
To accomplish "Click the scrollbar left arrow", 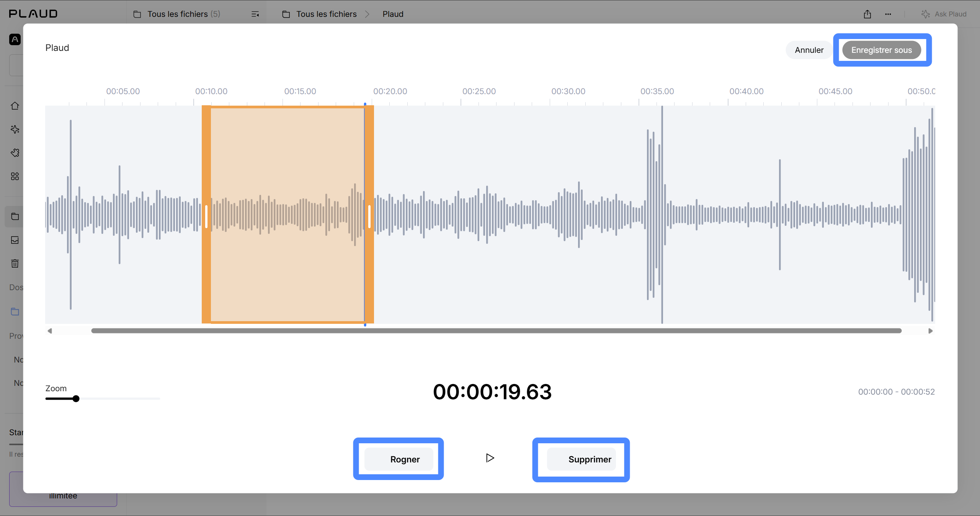I will coord(50,331).
